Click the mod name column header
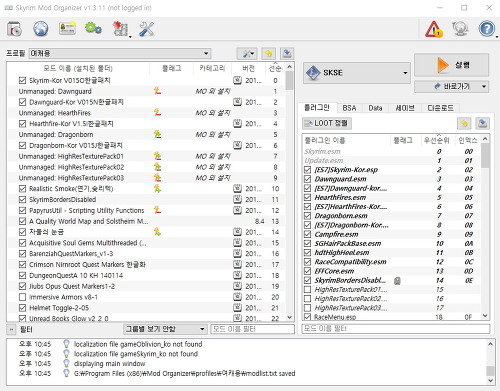This screenshot has width=500, height=391. [x=78, y=68]
